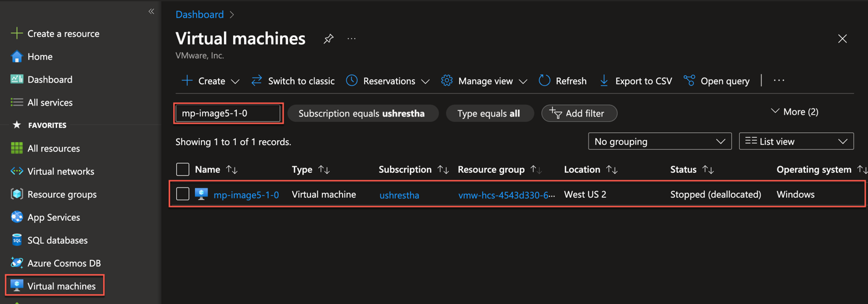Click the Resource groups cube icon
Screen dimensions: 868x304
tap(16, 194)
